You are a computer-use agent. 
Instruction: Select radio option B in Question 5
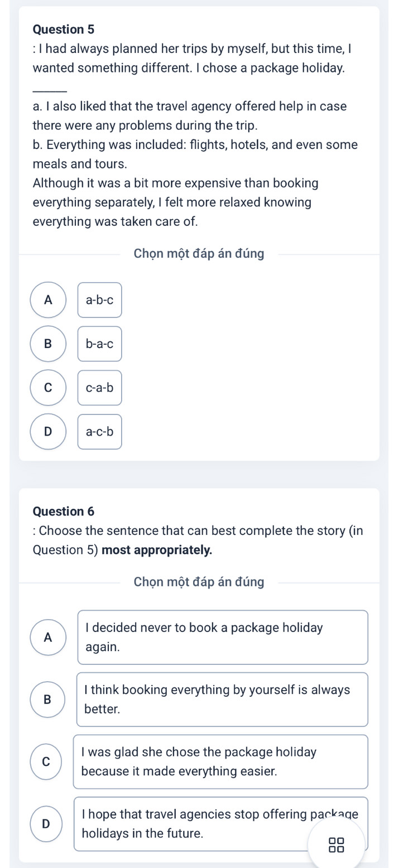(48, 344)
